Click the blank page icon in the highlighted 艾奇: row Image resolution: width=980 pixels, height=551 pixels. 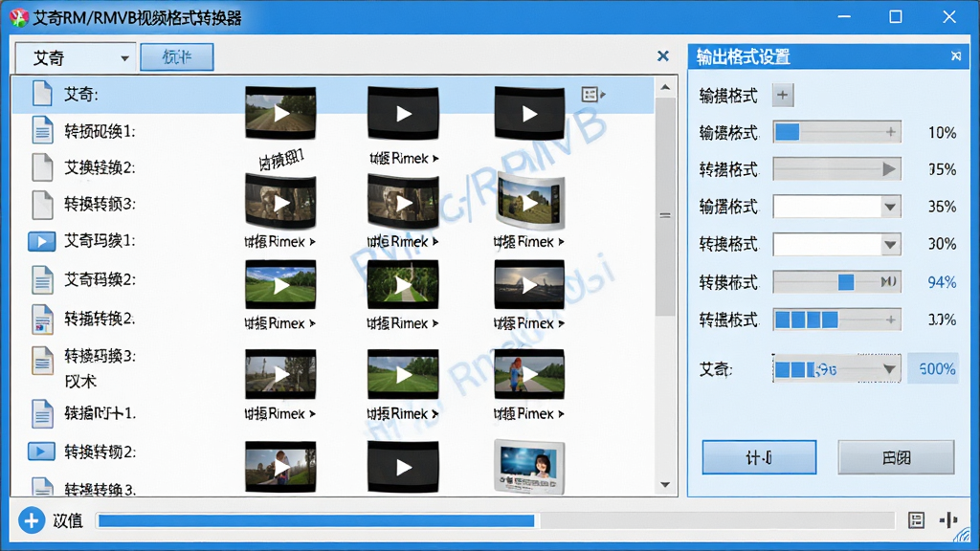point(42,94)
